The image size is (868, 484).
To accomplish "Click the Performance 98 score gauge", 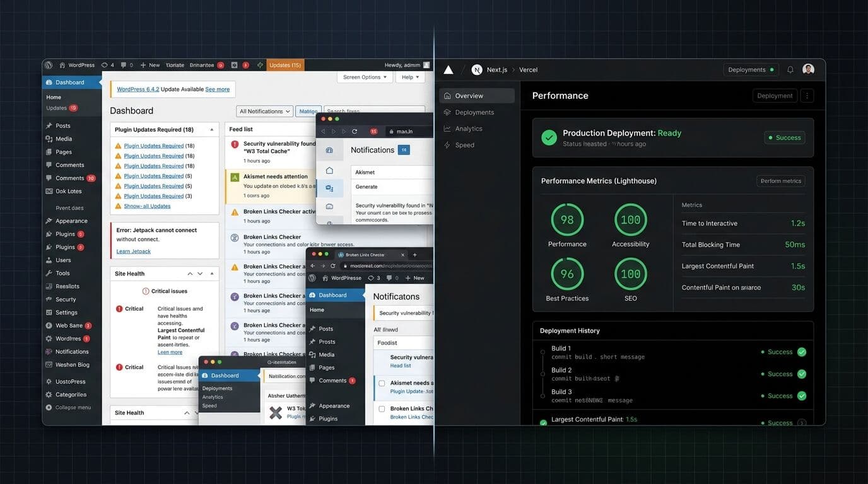I will coord(567,220).
